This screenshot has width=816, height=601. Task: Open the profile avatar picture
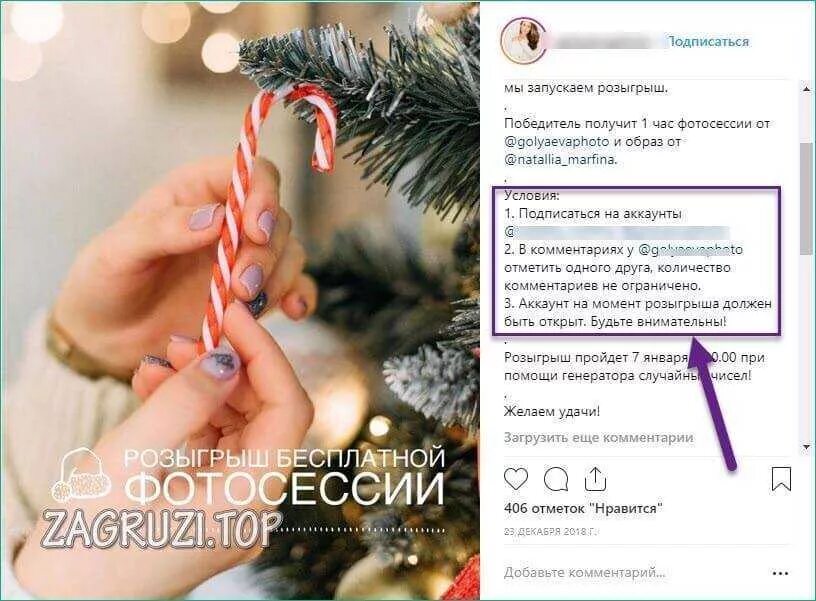[521, 41]
